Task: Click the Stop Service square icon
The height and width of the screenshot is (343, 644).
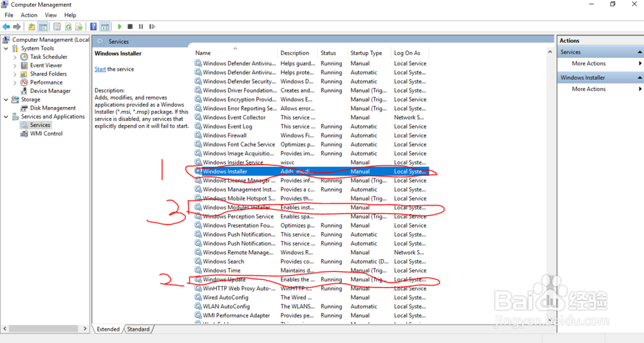Action: tap(130, 26)
